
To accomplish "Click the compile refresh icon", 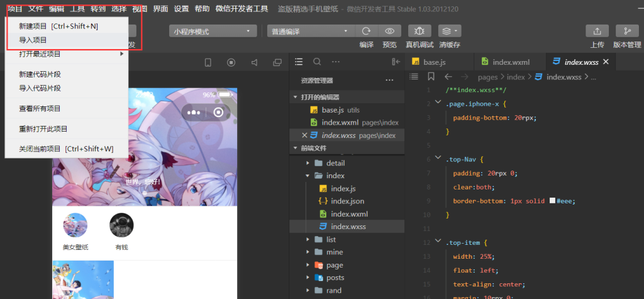I will pos(366,31).
